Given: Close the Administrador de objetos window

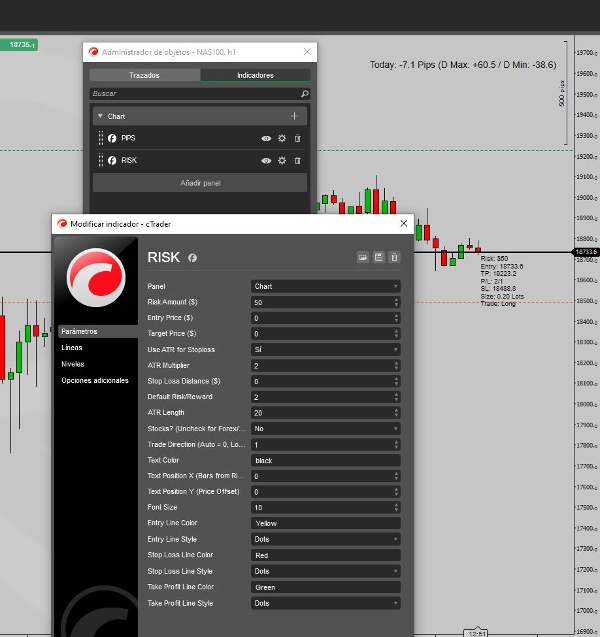Looking at the screenshot, I should click(308, 52).
